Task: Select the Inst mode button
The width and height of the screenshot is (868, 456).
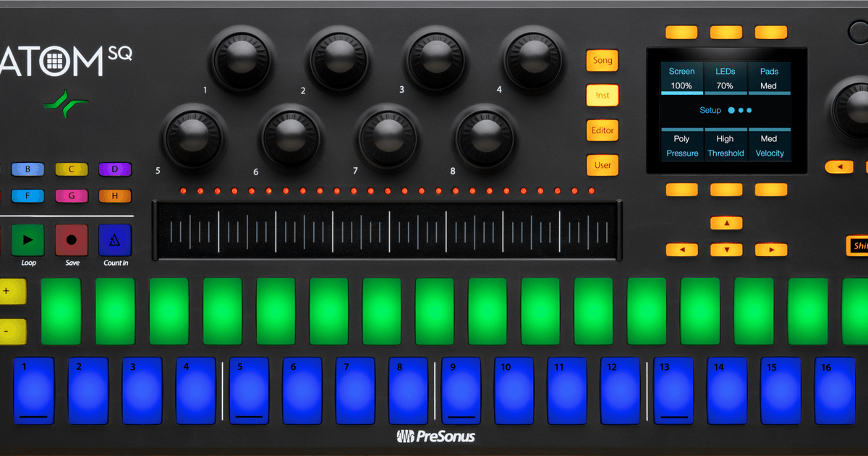Action: [603, 96]
